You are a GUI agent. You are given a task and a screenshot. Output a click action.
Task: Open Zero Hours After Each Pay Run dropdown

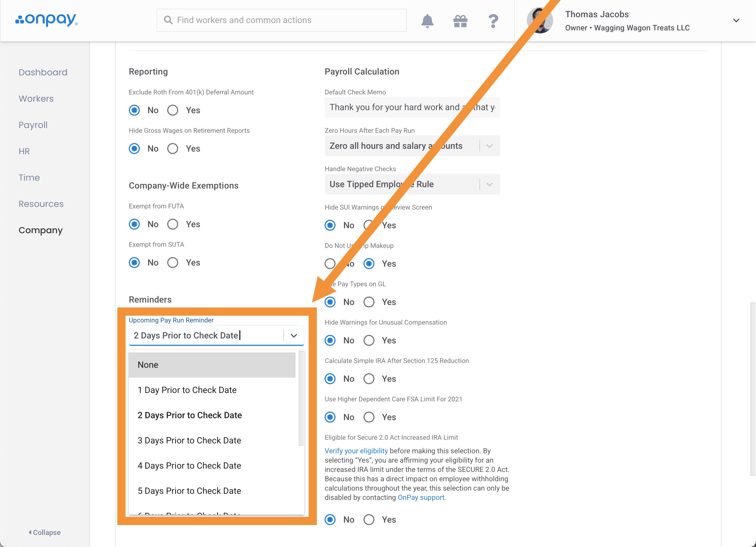pos(489,146)
